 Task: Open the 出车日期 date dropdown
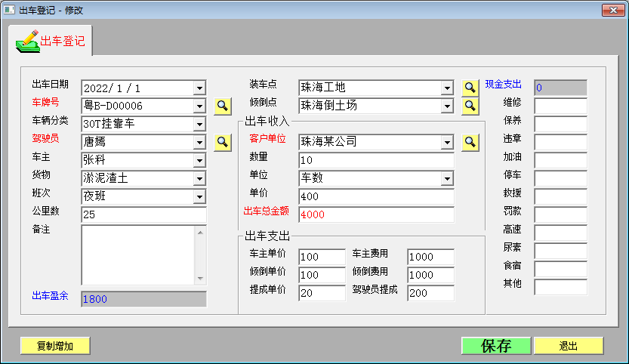point(199,88)
